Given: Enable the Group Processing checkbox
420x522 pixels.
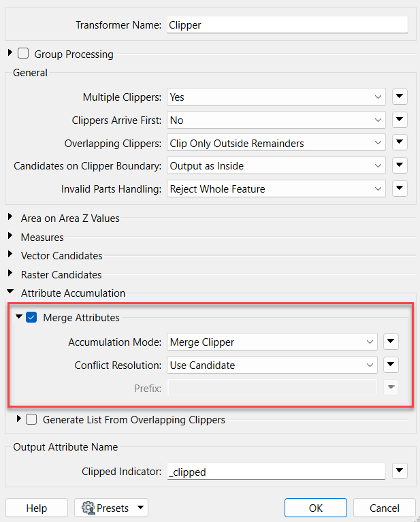Looking at the screenshot, I should [23, 53].
